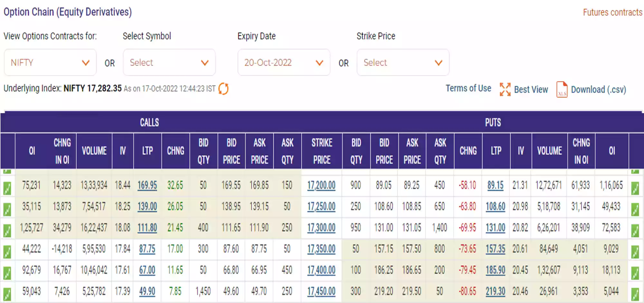Open the Strike Price Select dropdown
The image size is (644, 303).
tap(403, 63)
